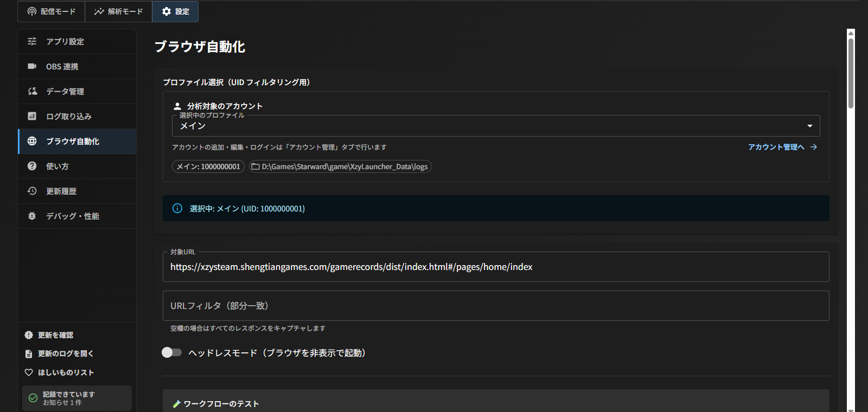Click the 更新を確認 badge icon

click(x=29, y=335)
